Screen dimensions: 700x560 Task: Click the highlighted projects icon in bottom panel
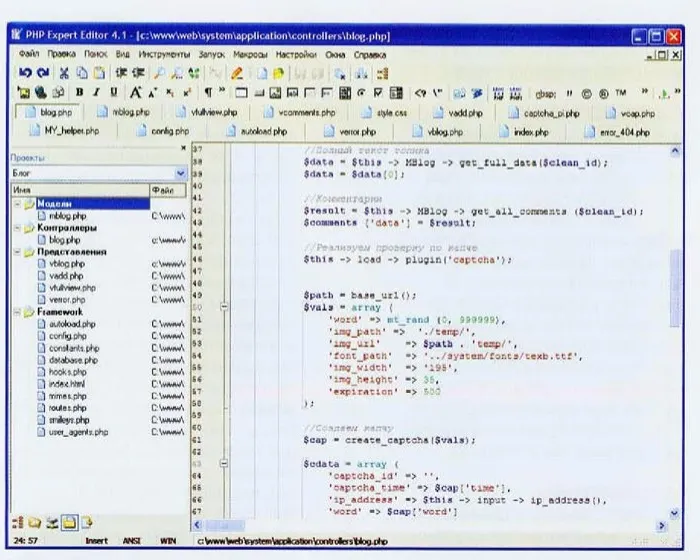pos(69,522)
